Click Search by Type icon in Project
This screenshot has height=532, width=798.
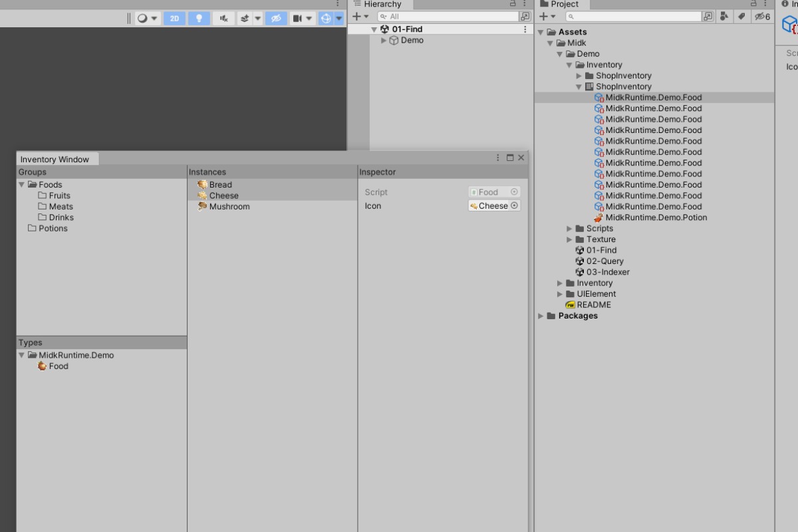coord(724,16)
